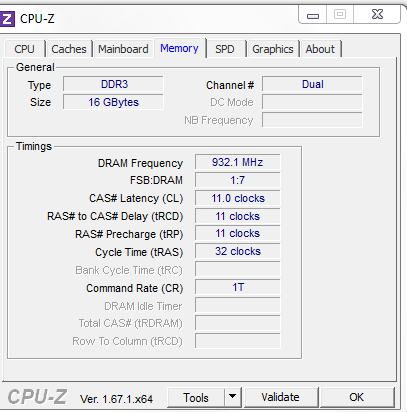Select the 11.0 clocks CAS latency value
Image resolution: width=407 pixels, height=412 pixels.
238,198
